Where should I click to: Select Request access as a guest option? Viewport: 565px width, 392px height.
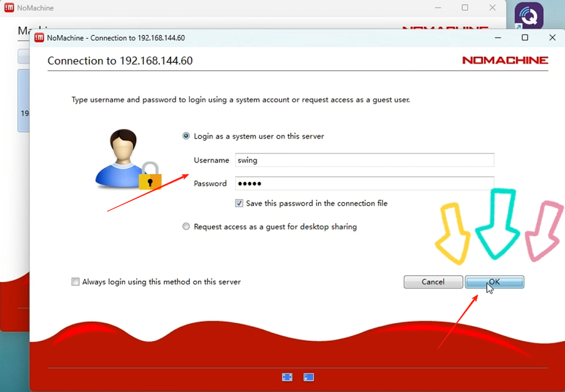pos(186,226)
